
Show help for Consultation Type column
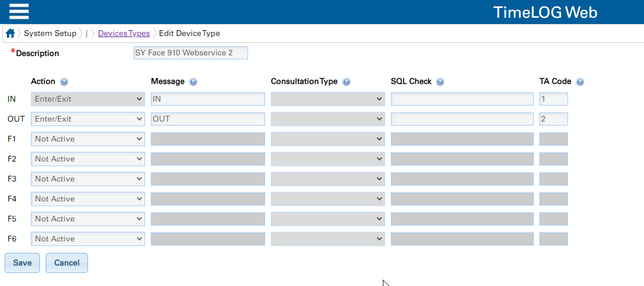[x=346, y=82]
